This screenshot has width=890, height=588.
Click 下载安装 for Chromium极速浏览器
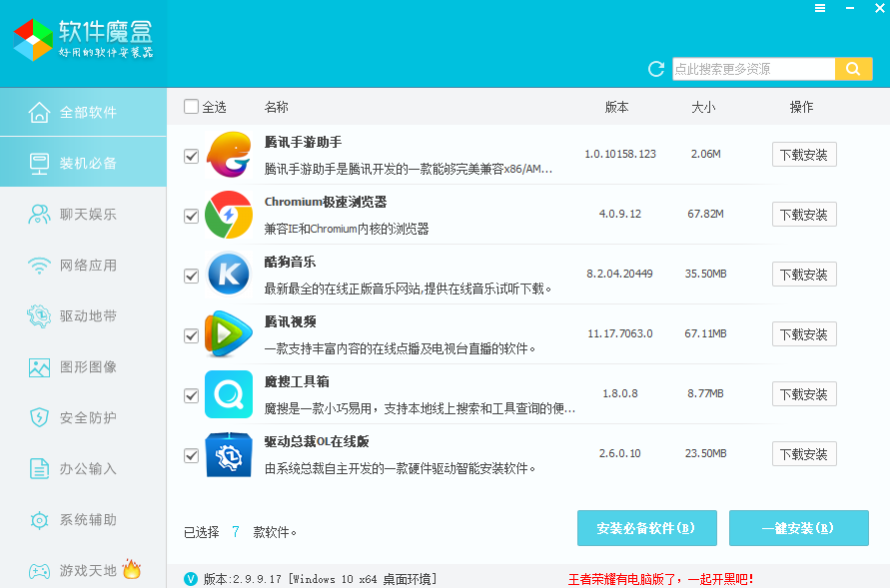pos(804,215)
